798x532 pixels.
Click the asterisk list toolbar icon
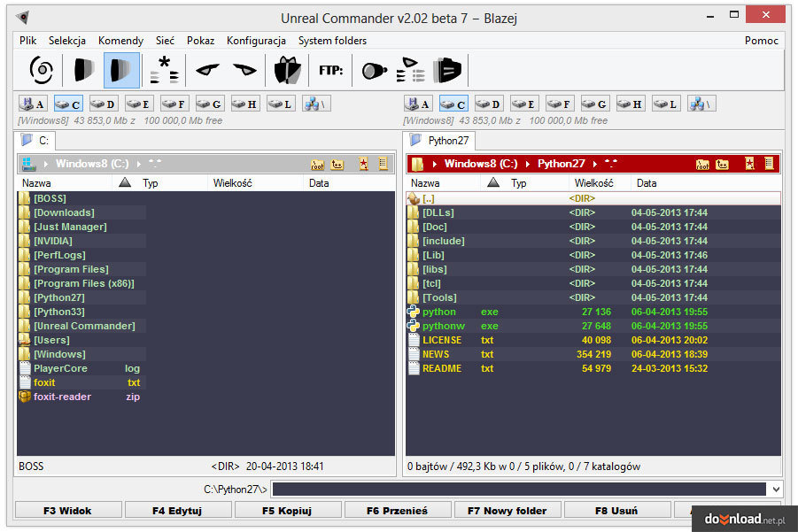coord(165,70)
